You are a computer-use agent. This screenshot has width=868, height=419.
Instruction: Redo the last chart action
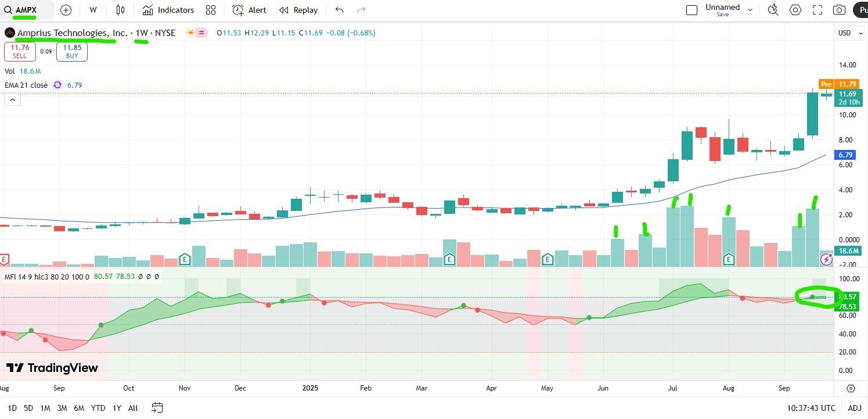362,10
